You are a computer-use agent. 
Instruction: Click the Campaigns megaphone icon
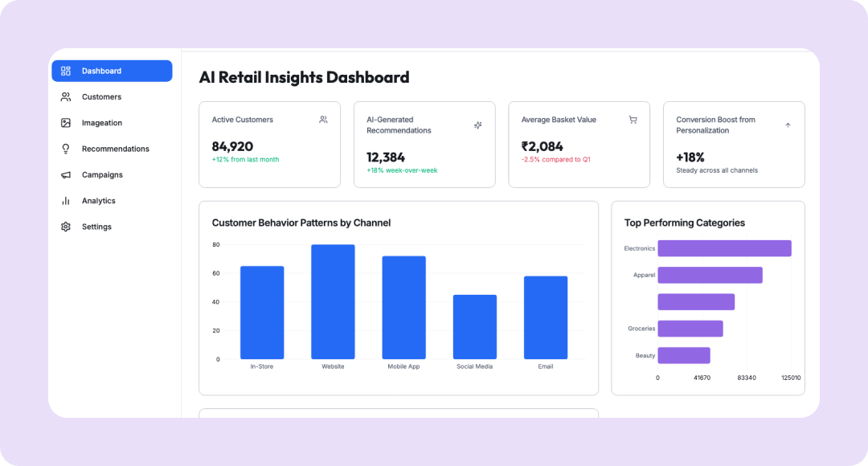click(x=66, y=175)
